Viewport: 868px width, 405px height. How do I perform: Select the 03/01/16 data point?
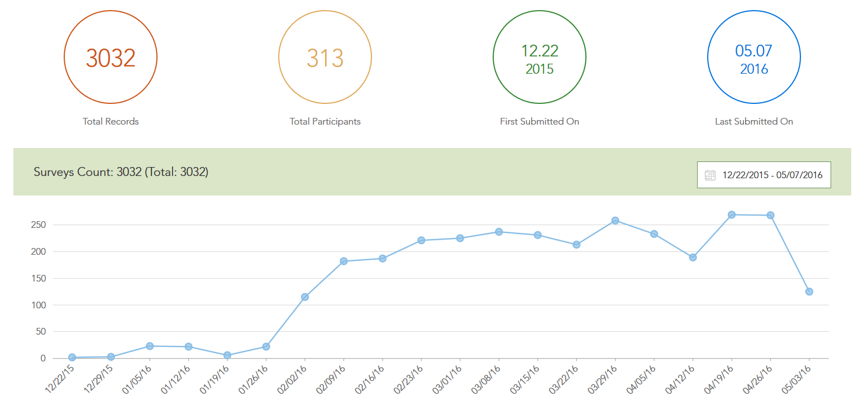460,239
